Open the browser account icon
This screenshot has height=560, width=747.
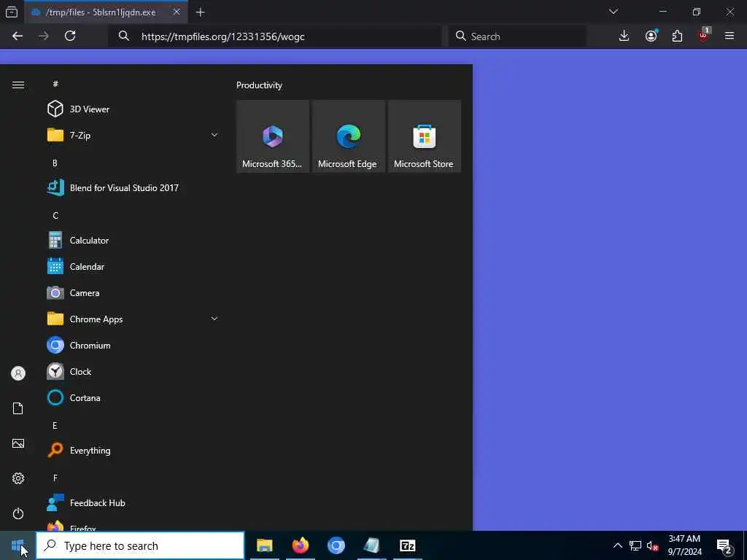click(651, 36)
